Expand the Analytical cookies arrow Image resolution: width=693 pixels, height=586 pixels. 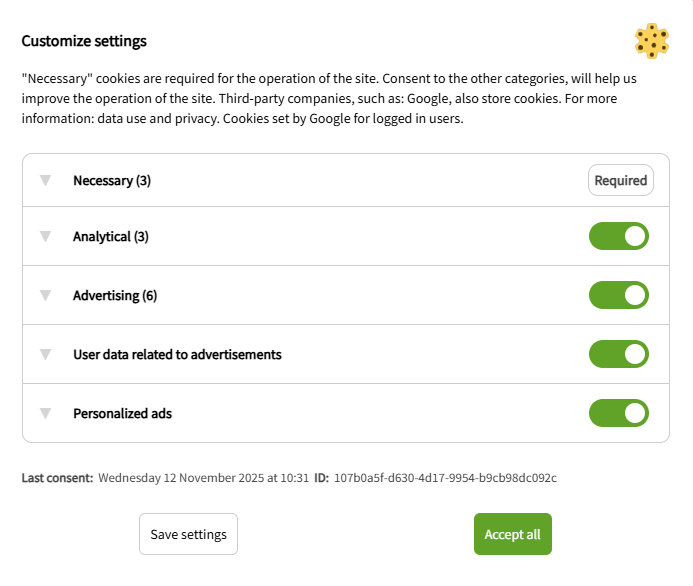click(45, 237)
